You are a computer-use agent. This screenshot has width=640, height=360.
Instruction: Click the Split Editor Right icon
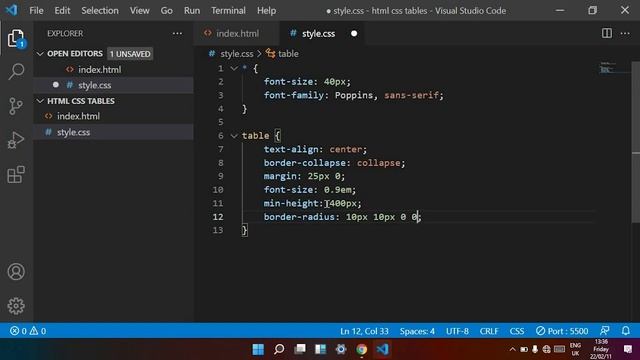[607, 33]
